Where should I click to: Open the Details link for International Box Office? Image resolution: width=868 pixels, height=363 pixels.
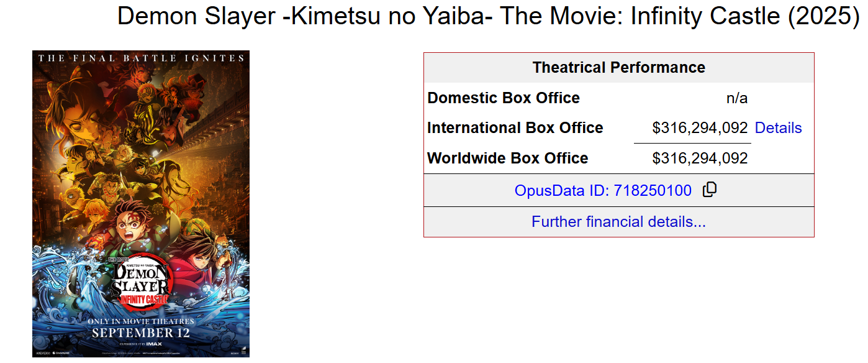[778, 128]
